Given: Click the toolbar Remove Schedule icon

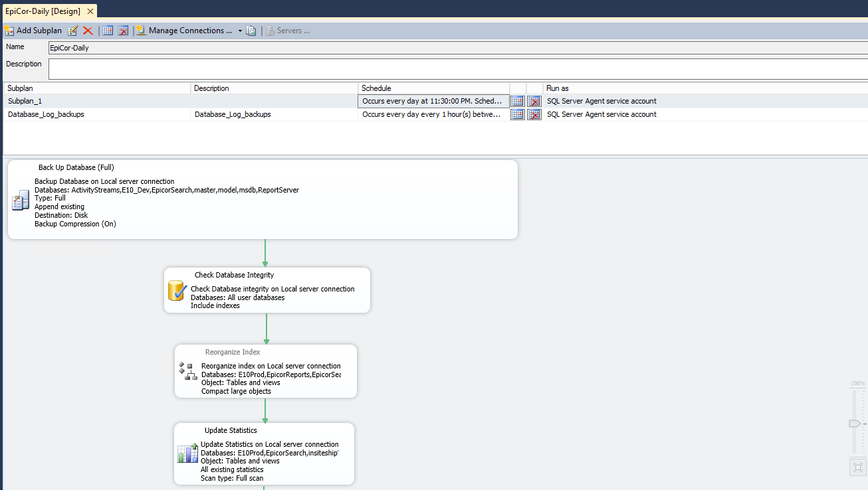Looking at the screenshot, I should (123, 31).
